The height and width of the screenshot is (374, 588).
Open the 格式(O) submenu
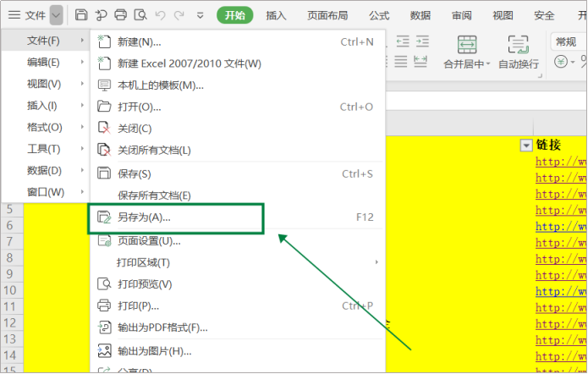pyautogui.click(x=46, y=127)
